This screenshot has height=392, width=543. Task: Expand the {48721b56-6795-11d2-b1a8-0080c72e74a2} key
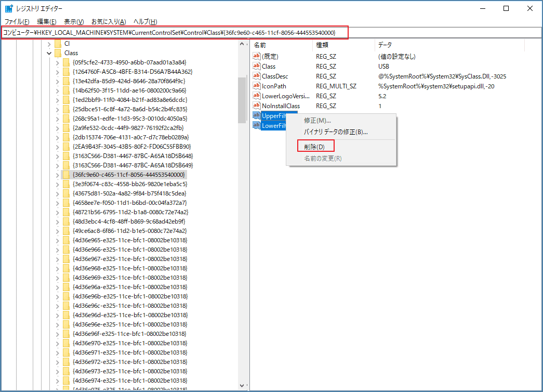coord(58,212)
